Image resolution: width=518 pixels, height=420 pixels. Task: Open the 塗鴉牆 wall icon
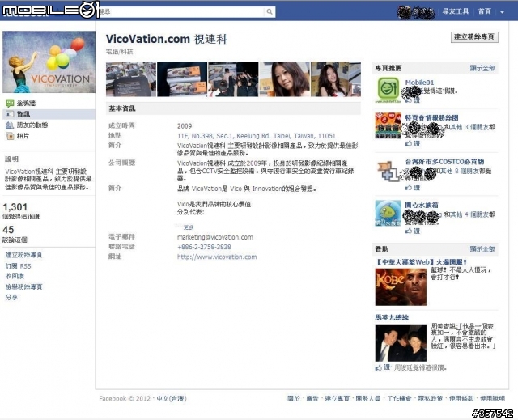10,104
